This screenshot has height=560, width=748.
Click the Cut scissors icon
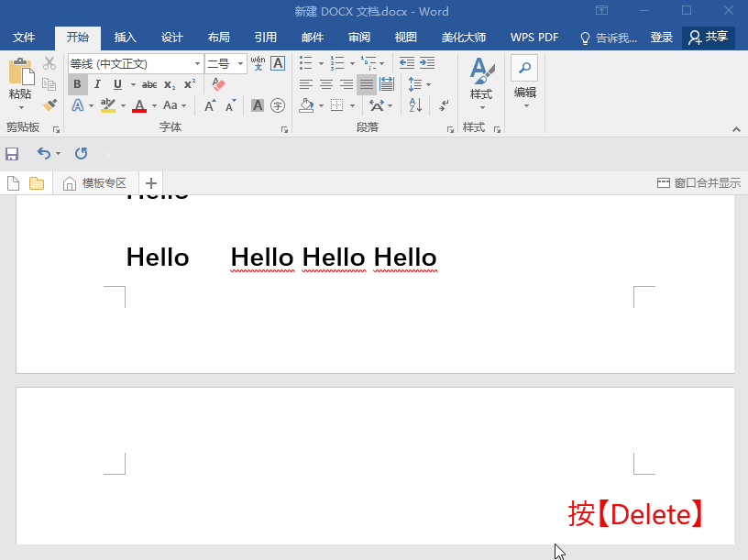tap(49, 63)
